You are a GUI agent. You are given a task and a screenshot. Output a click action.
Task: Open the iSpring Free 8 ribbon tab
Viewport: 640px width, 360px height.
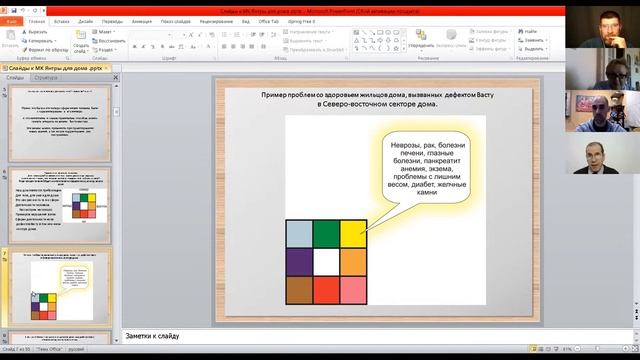(301, 22)
